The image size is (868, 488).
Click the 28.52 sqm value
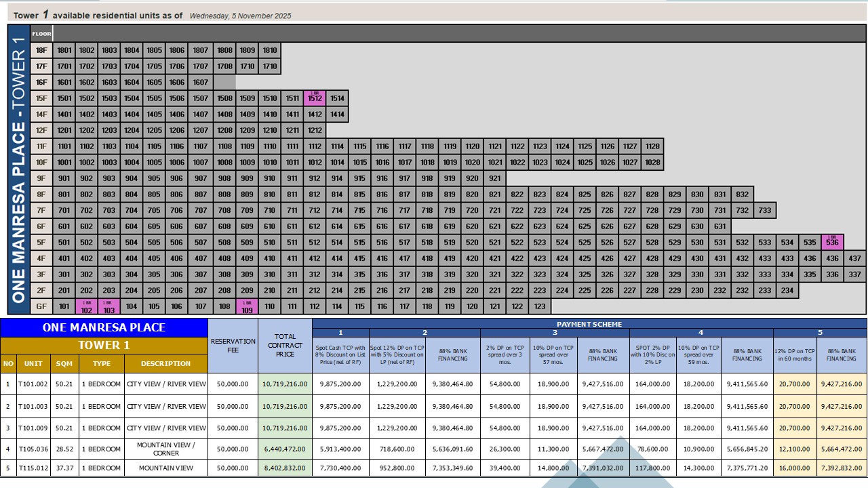coord(64,449)
